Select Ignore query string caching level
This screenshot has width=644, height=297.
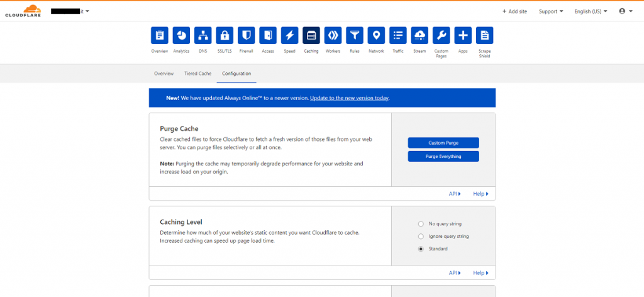coord(421,236)
